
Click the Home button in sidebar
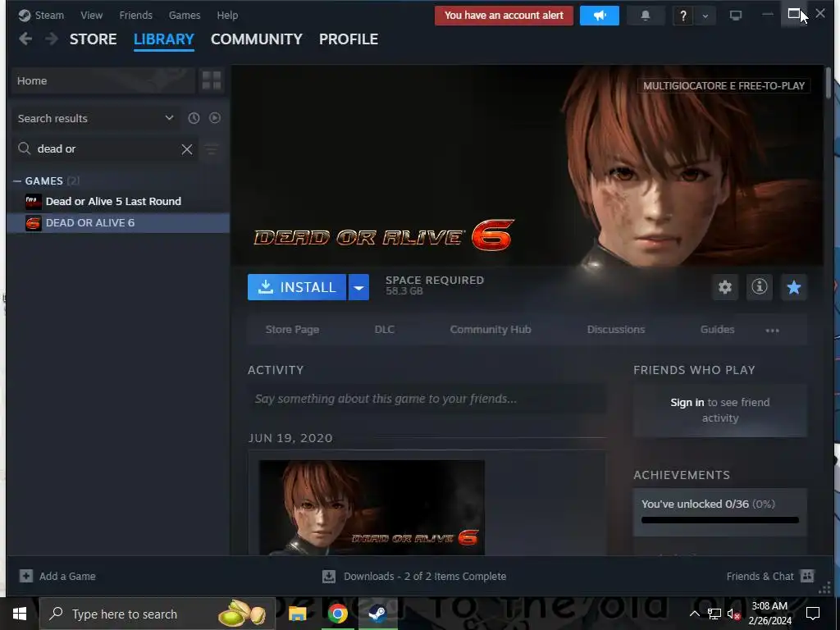click(x=103, y=81)
